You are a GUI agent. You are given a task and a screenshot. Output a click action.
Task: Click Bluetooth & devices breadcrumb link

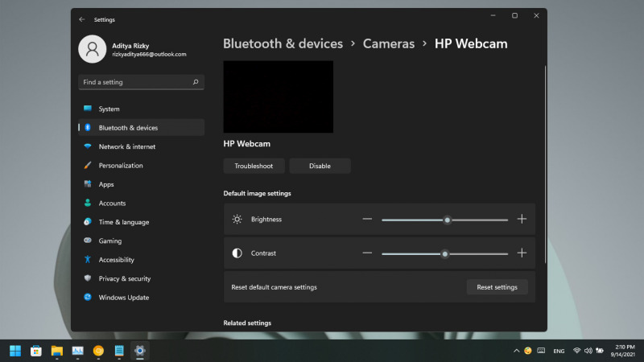[283, 43]
